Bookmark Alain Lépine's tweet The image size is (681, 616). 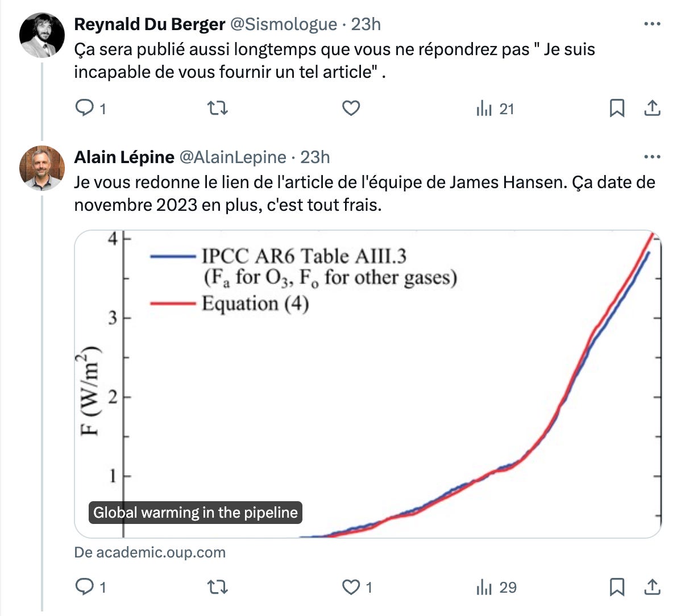tap(617, 587)
